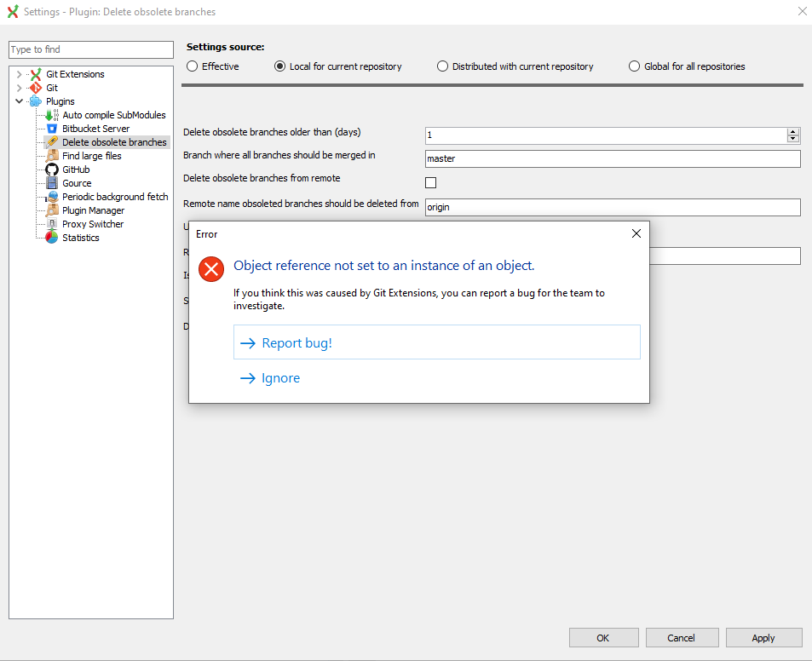Enable deleting obsolete branches from remote
812x661 pixels.
click(x=430, y=182)
